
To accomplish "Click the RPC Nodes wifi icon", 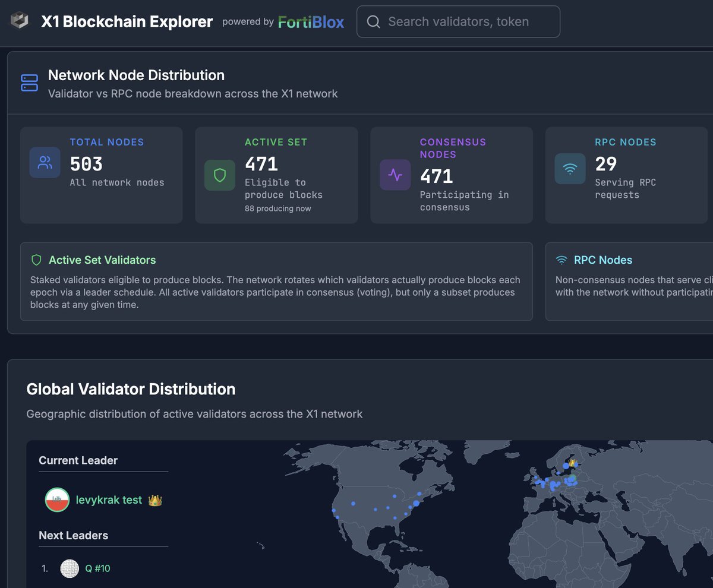I will point(570,169).
